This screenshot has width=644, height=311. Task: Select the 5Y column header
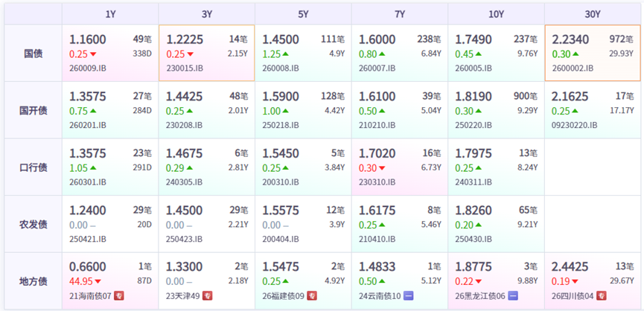pyautogui.click(x=304, y=14)
